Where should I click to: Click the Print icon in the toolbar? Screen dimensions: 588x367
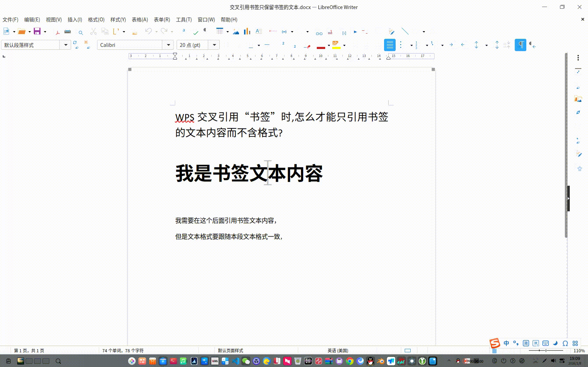pyautogui.click(x=68, y=32)
